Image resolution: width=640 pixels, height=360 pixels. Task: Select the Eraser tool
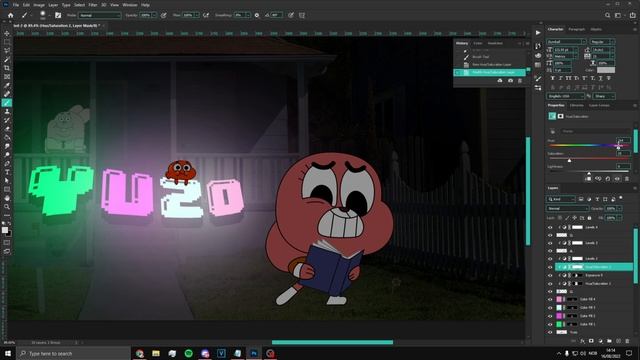coord(7,129)
